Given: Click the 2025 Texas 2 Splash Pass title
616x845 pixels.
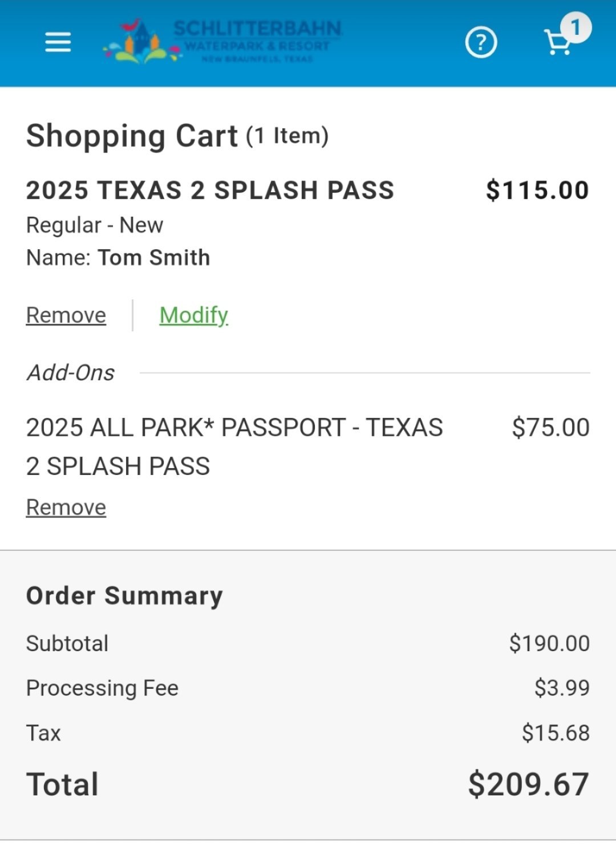Looking at the screenshot, I should click(210, 190).
